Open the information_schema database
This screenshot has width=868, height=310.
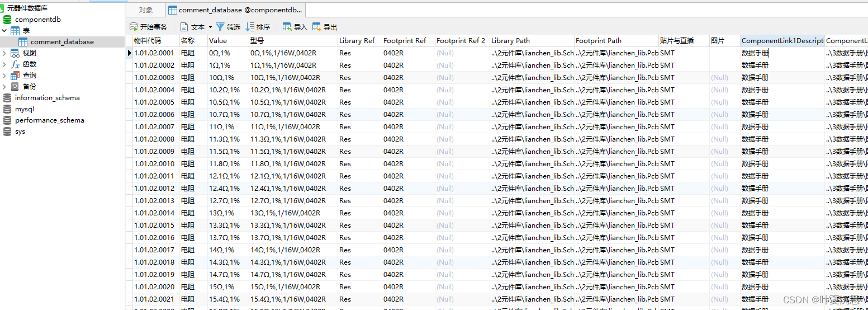[x=47, y=98]
